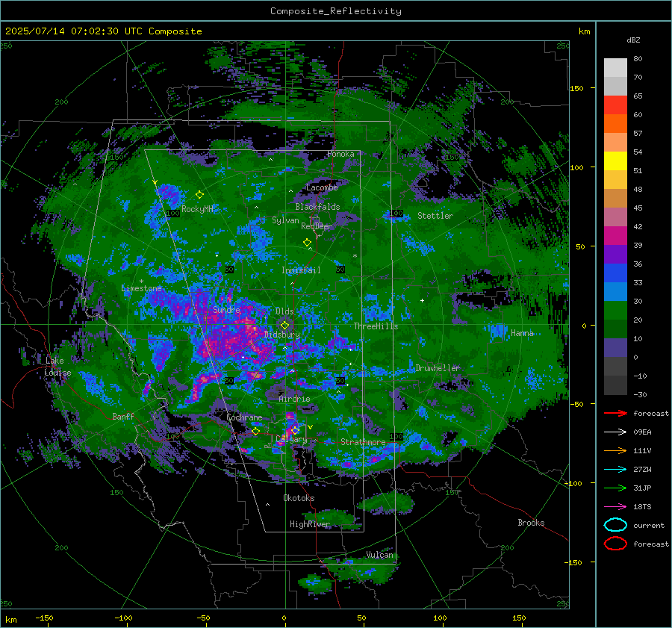Viewport: 672px width, 628px height.
Task: Click the 'current' legend label
Action: [649, 525]
